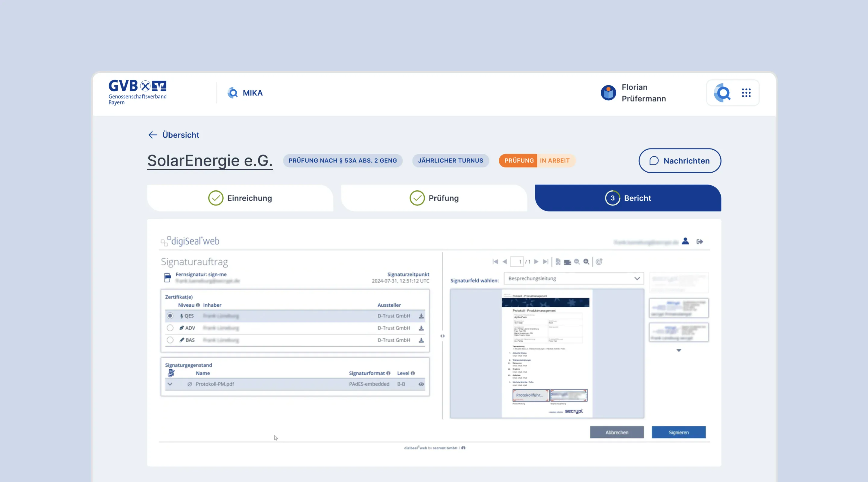Screen dimensions: 868x482
Task: Select the BAS certificate radio button
Action: (170, 340)
